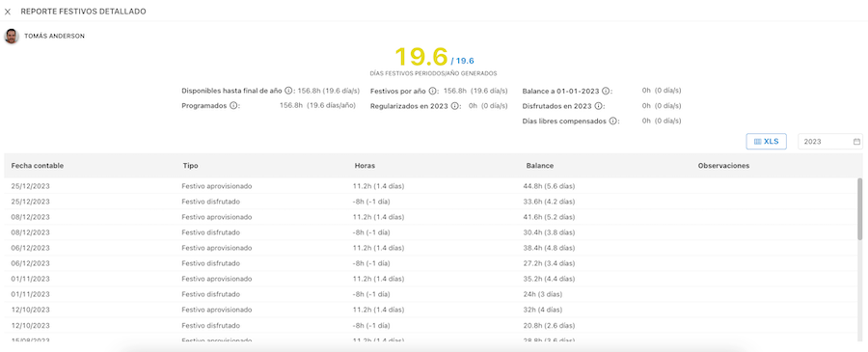Select -8h hours cell in 27.2h row
The width and height of the screenshot is (868, 352).
point(371,263)
